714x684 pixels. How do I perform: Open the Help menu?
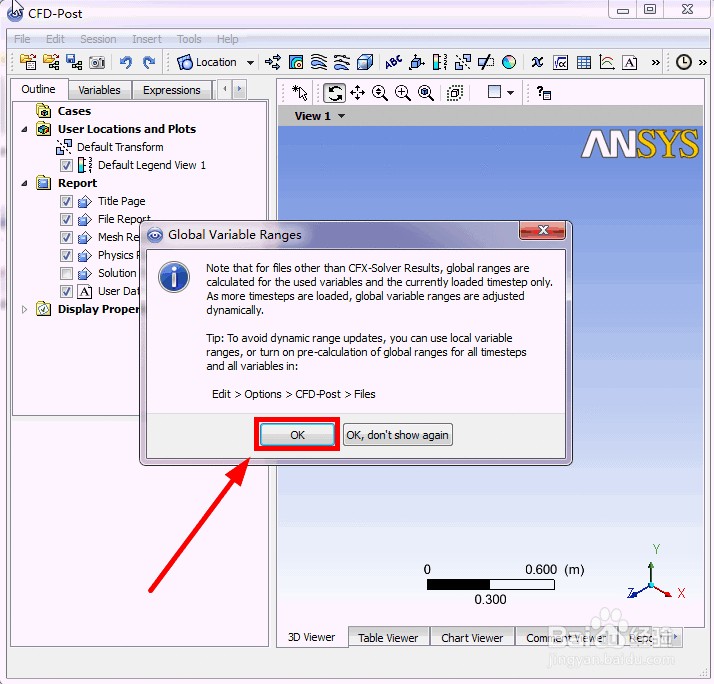[x=227, y=39]
